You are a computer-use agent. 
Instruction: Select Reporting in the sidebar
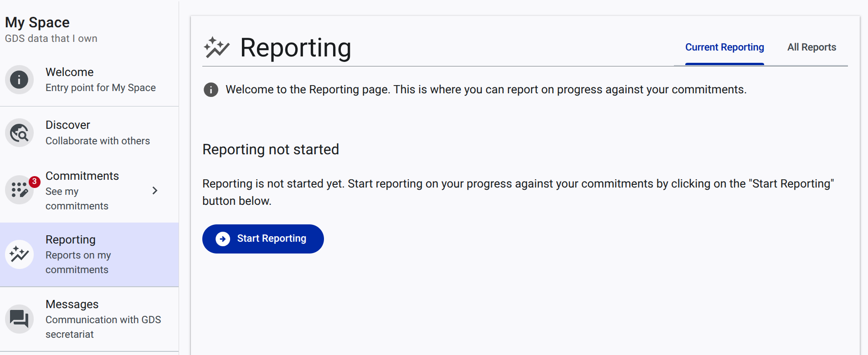pos(89,254)
